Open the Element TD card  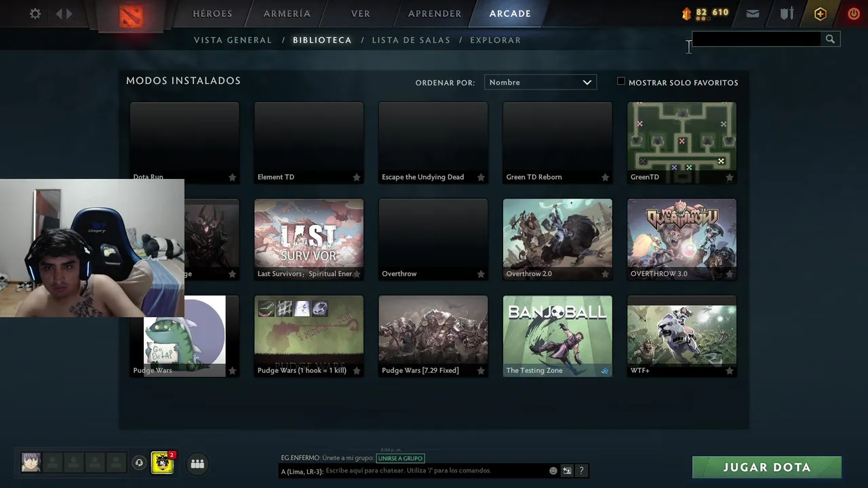309,143
